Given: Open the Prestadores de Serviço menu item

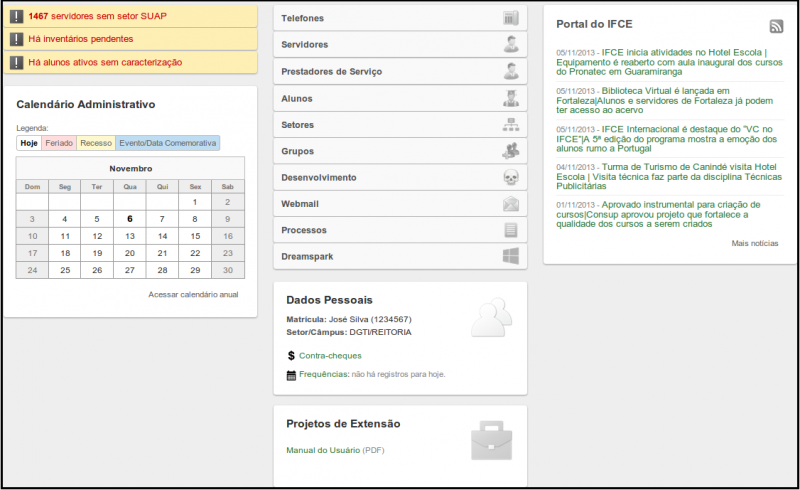Looking at the screenshot, I should click(x=400, y=71).
